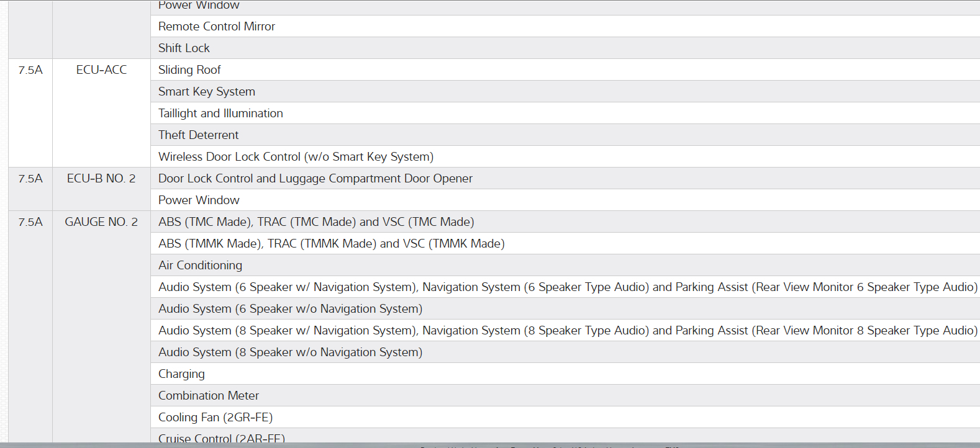The image size is (980, 448).
Task: Click the Remote Control Mirror row
Action: click(216, 26)
